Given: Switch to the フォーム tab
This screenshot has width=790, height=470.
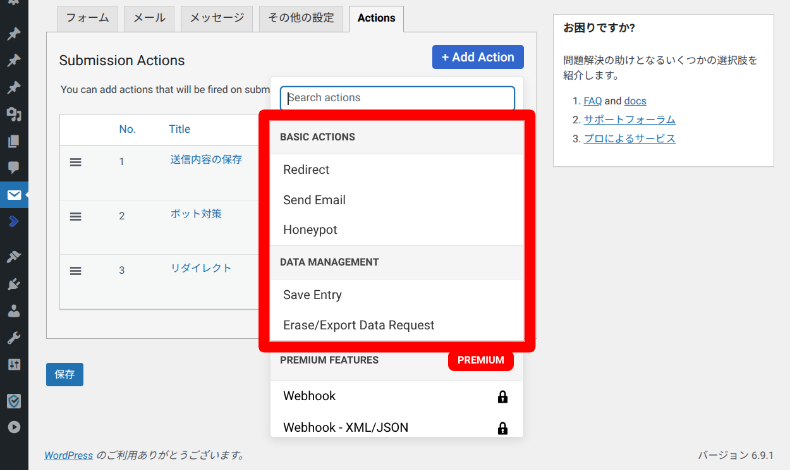Looking at the screenshot, I should [x=87, y=19].
